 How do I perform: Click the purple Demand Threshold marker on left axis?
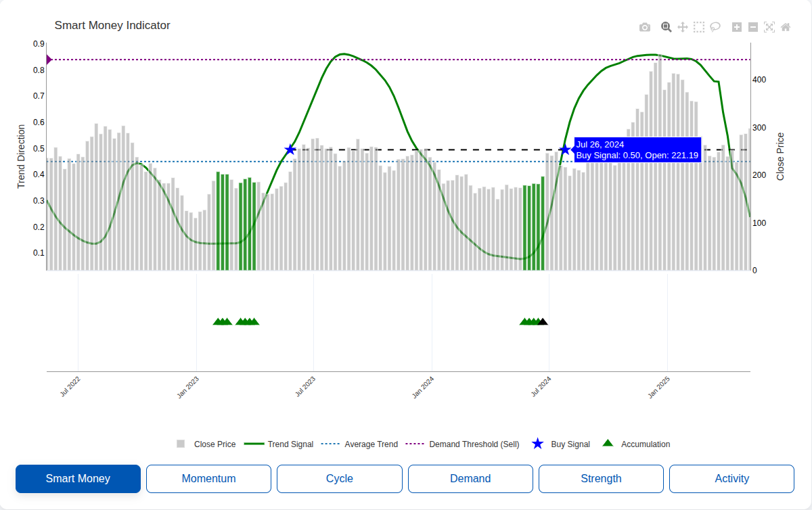coord(49,60)
